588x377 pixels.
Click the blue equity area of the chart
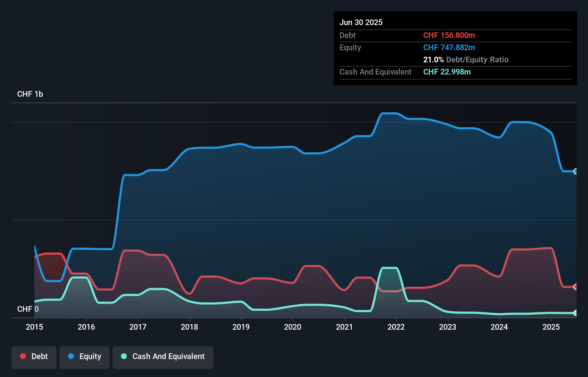click(x=286, y=215)
